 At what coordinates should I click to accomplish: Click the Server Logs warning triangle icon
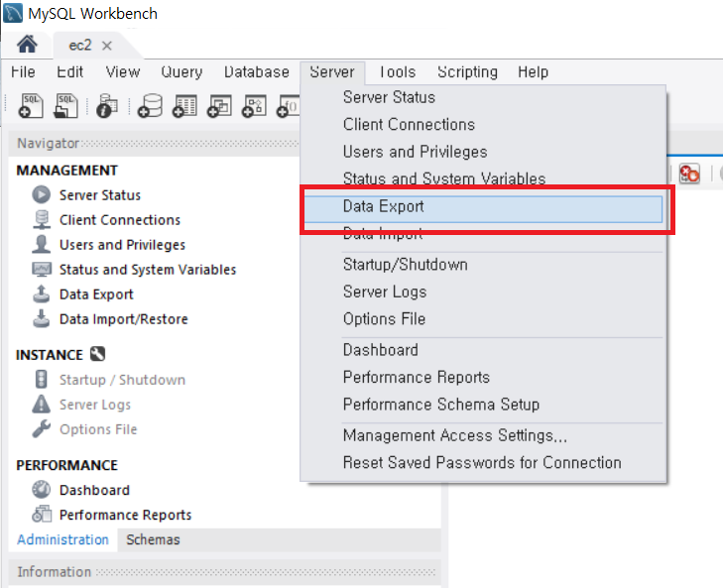(41, 404)
